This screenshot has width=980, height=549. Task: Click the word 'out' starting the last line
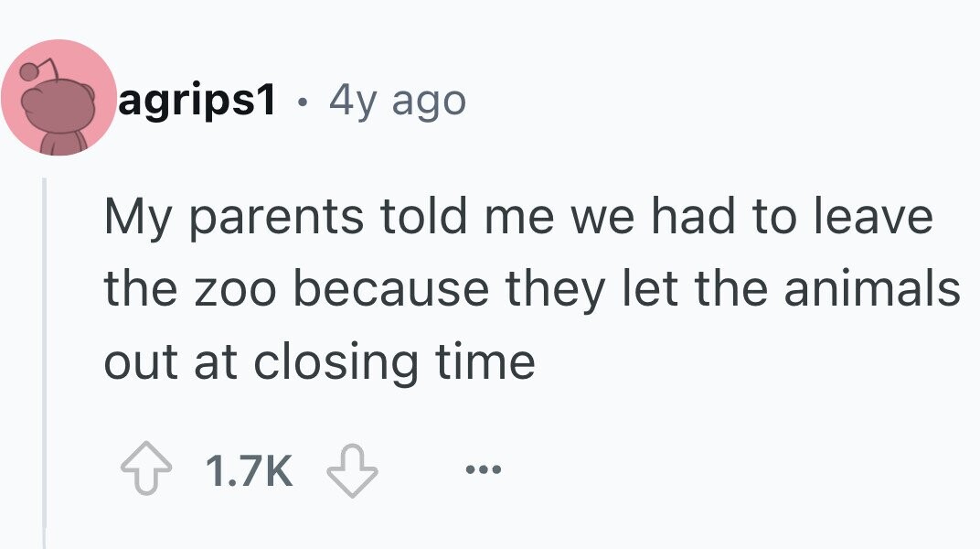tap(142, 364)
